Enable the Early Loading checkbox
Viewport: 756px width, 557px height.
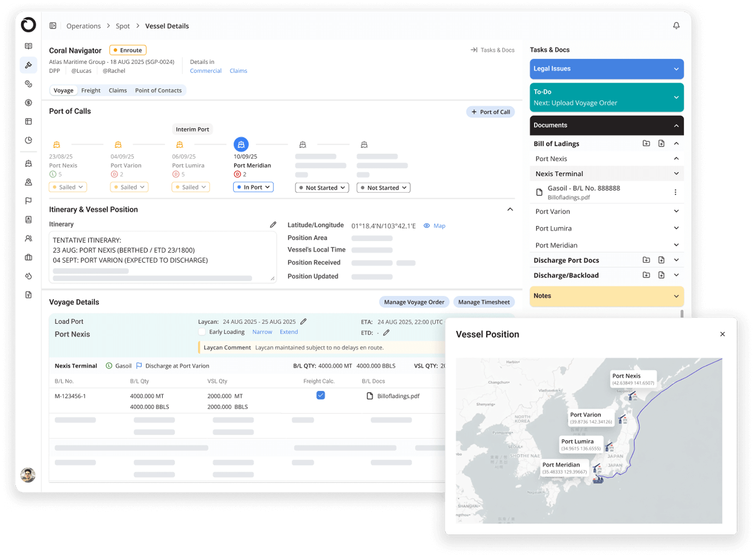pyautogui.click(x=202, y=332)
